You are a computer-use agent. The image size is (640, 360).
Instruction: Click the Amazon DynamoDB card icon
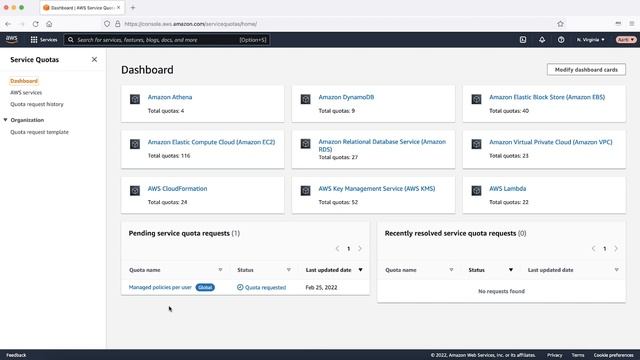(305, 99)
